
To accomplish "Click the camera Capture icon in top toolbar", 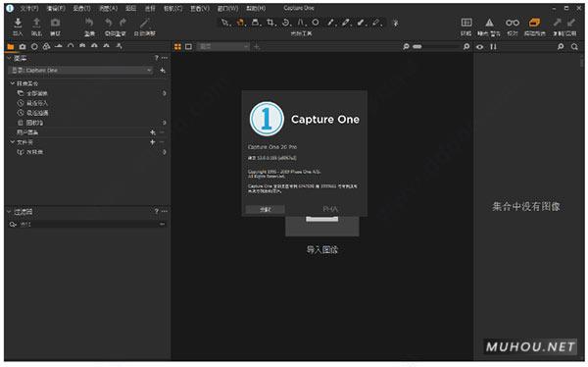I will pyautogui.click(x=55, y=23).
